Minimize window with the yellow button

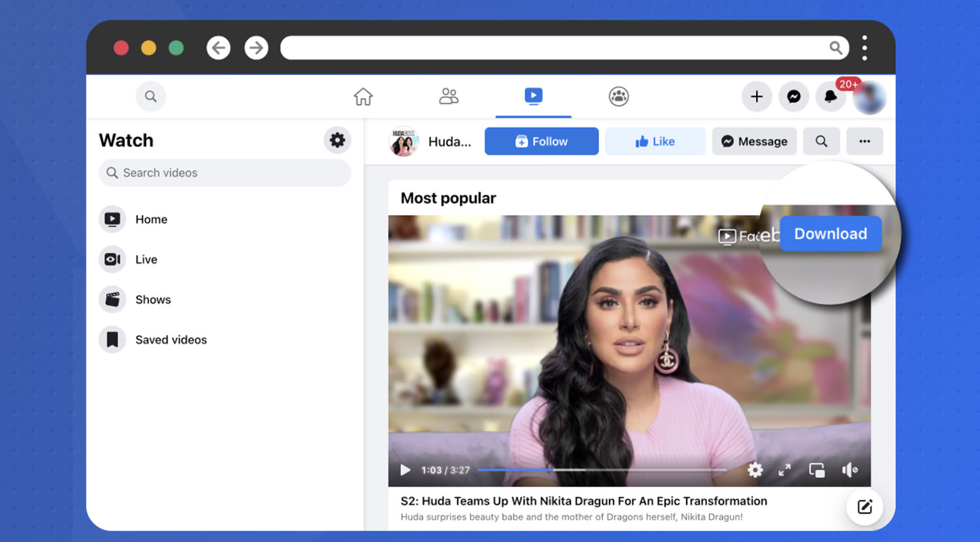(x=148, y=48)
